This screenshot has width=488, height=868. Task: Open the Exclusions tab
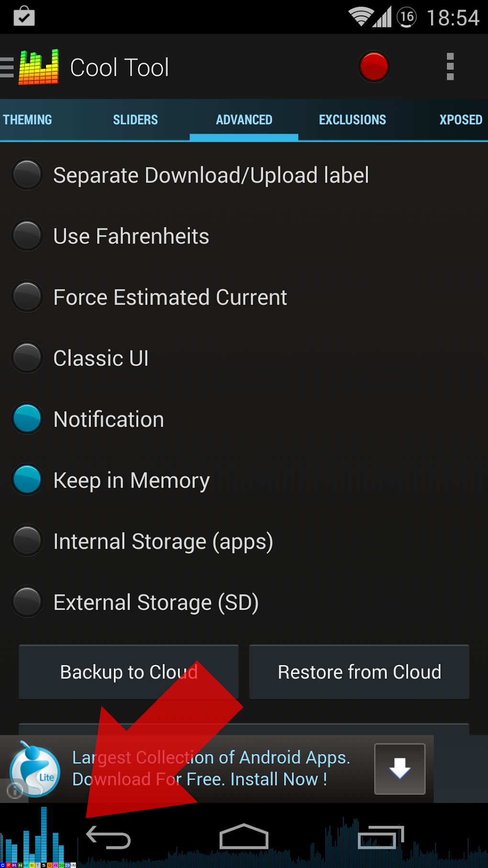pyautogui.click(x=352, y=120)
